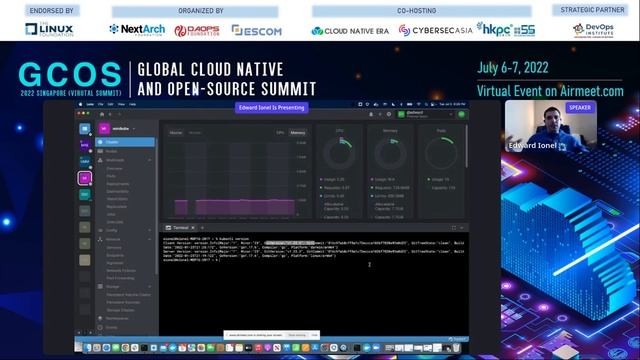Select the highlighted magenta cluster hotbar icon

pos(85,178)
